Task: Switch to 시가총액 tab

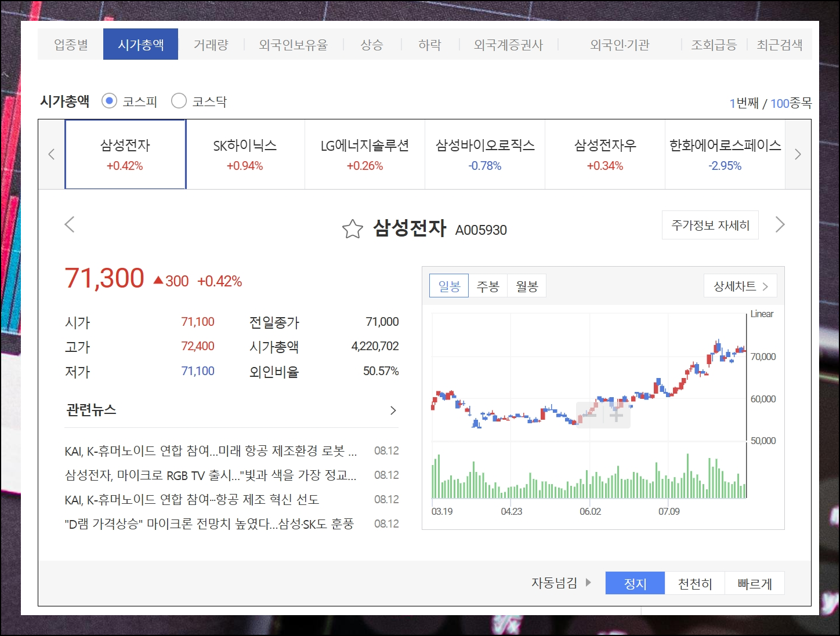Action: [x=141, y=45]
